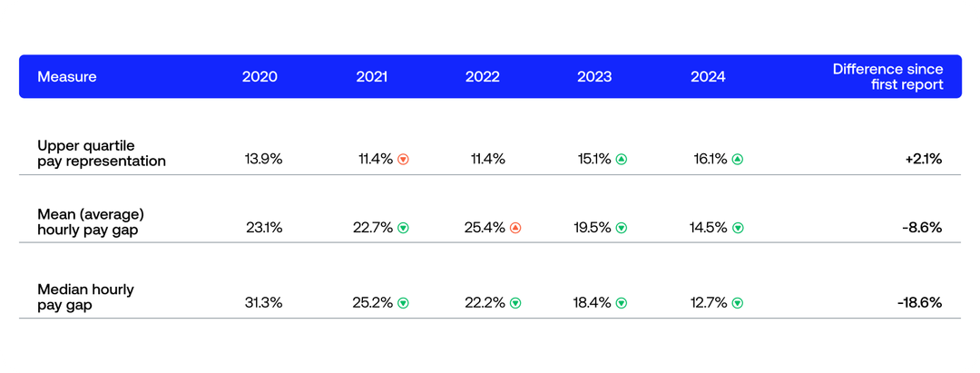Click the Difference since first report header

point(887,77)
